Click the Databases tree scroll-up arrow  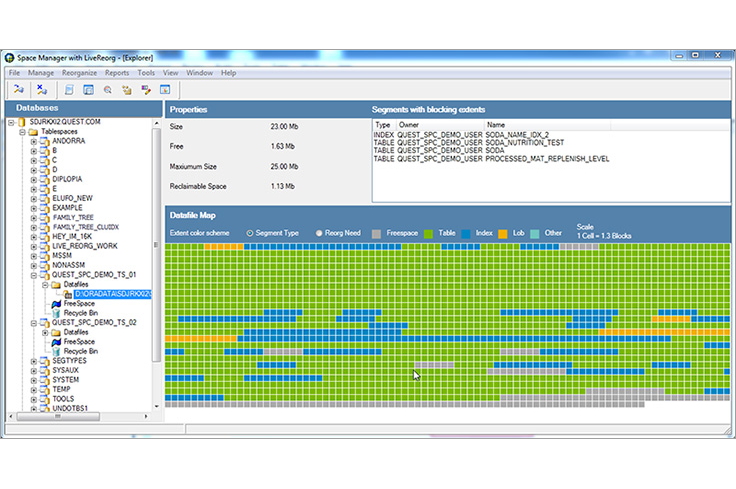pos(157,123)
